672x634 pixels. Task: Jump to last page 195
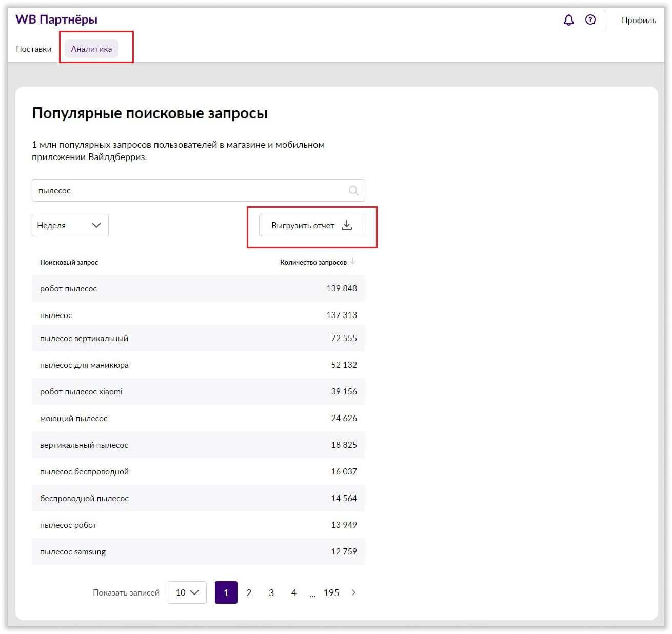[331, 592]
